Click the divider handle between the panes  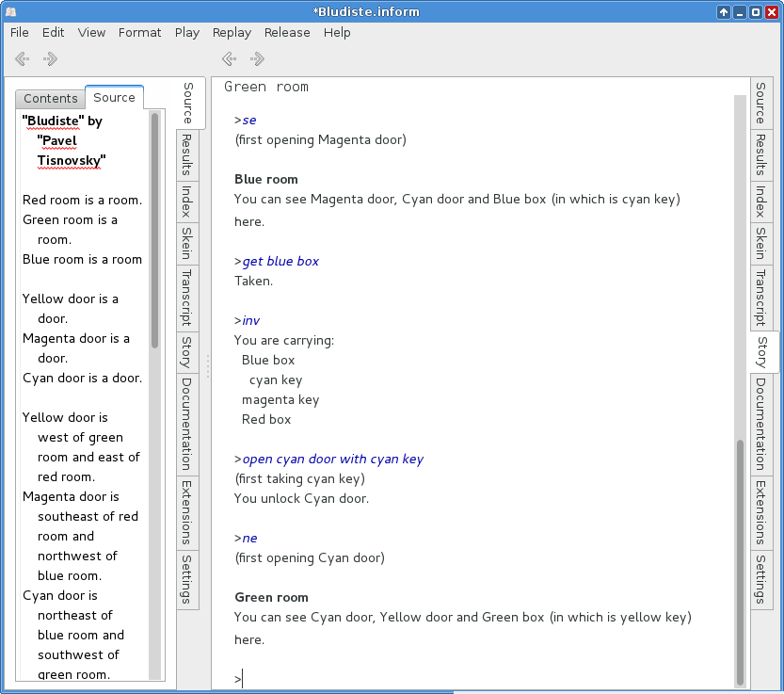click(x=208, y=367)
